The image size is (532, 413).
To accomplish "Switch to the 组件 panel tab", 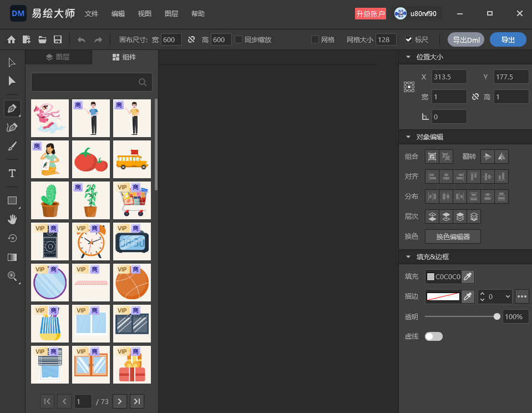I will [x=125, y=57].
